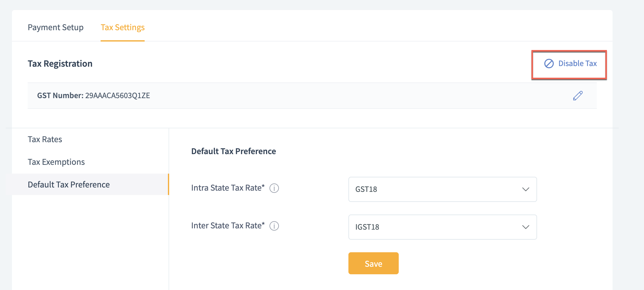
Task: Click the Disable Tax circle-slash icon
Action: [x=549, y=64]
